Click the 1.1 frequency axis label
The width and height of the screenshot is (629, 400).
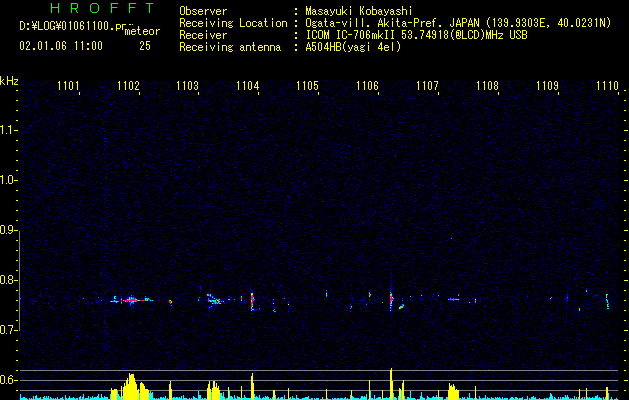click(x=8, y=130)
